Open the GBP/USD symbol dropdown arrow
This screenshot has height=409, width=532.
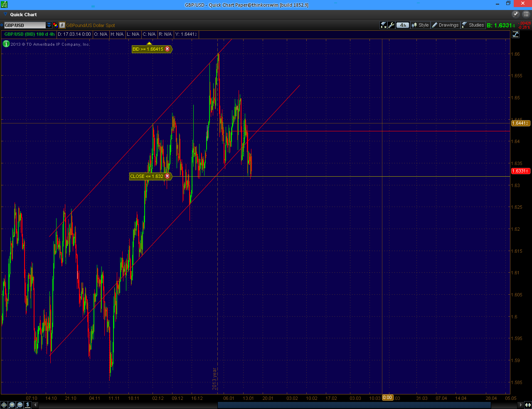coord(49,25)
